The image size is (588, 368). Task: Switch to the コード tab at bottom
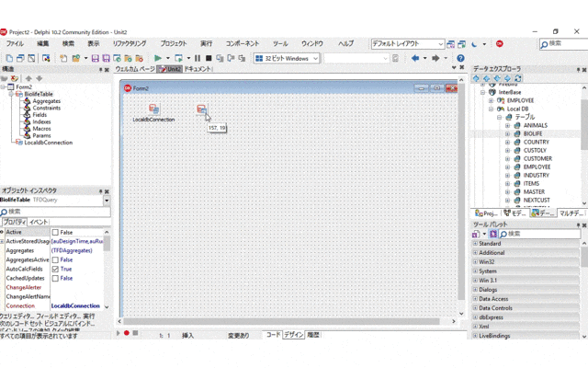[273, 335]
